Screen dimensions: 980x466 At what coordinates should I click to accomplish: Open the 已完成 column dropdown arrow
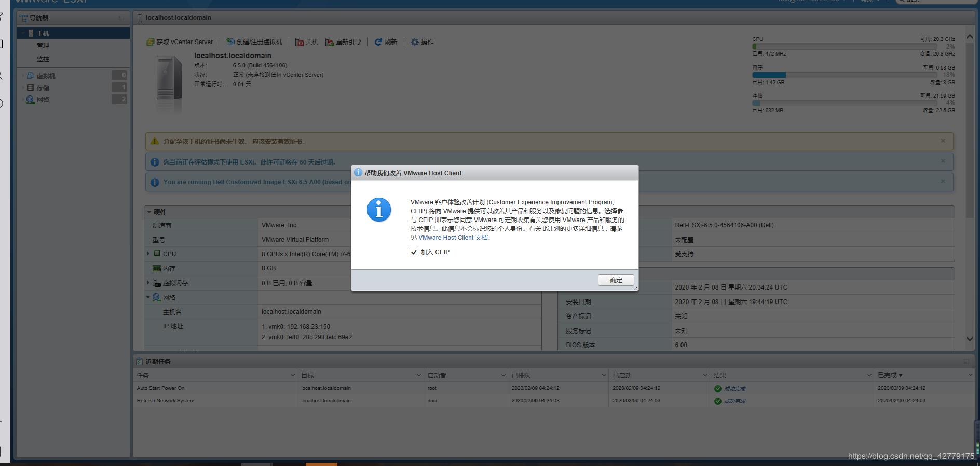click(x=970, y=375)
